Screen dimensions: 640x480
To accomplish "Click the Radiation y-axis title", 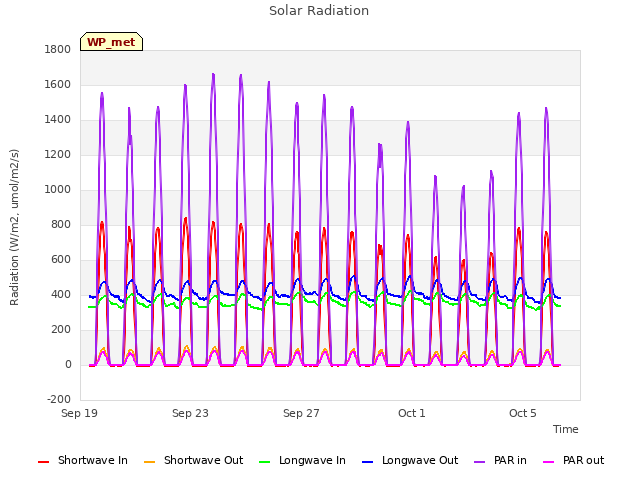I will point(14,227).
